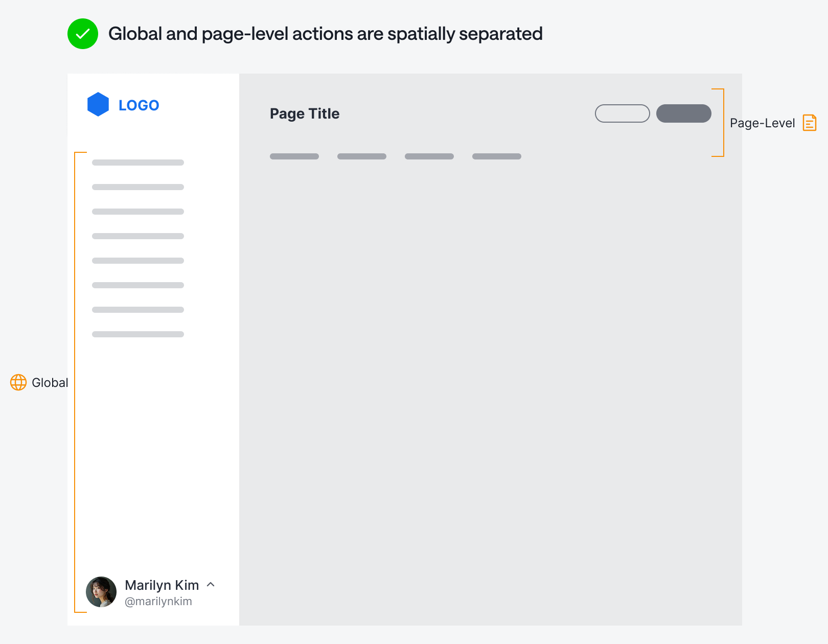Click the Page Title heading
This screenshot has height=644, width=828.
305,113
